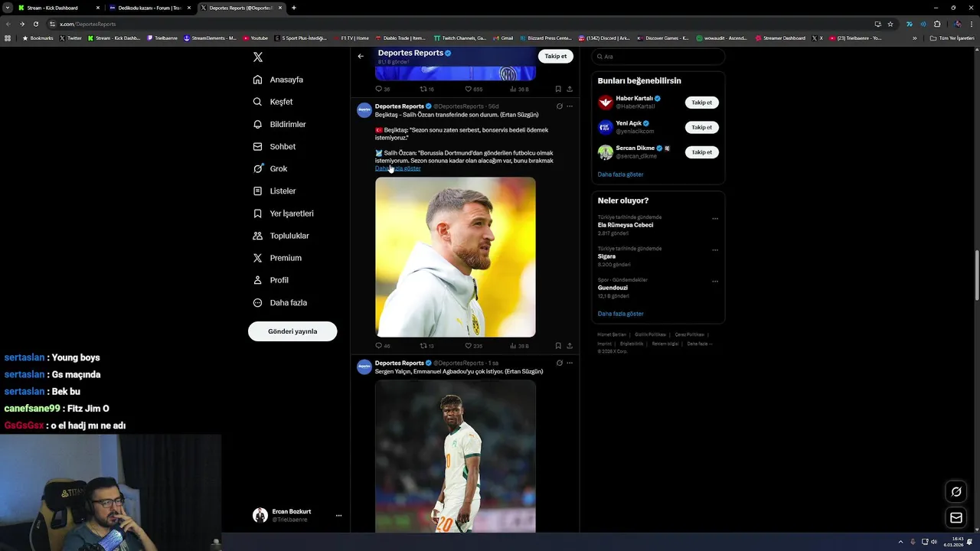Open floating Grok button at bottom right

click(x=956, y=491)
